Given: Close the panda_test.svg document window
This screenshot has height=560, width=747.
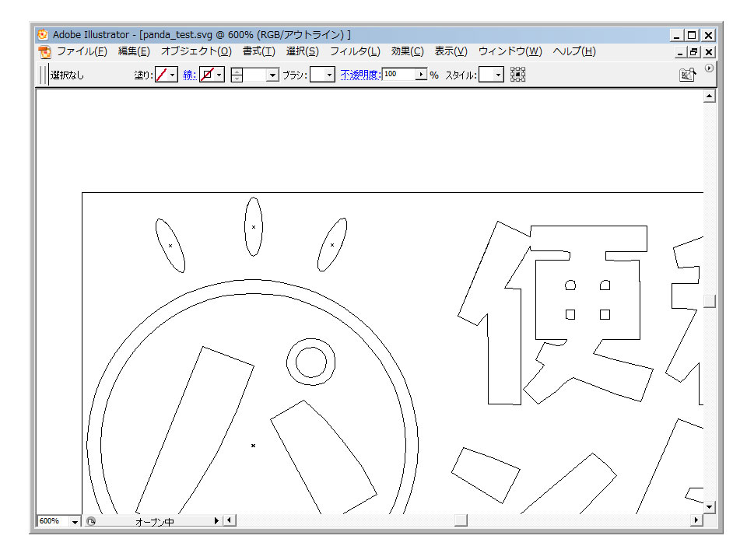Looking at the screenshot, I should coord(709,52).
